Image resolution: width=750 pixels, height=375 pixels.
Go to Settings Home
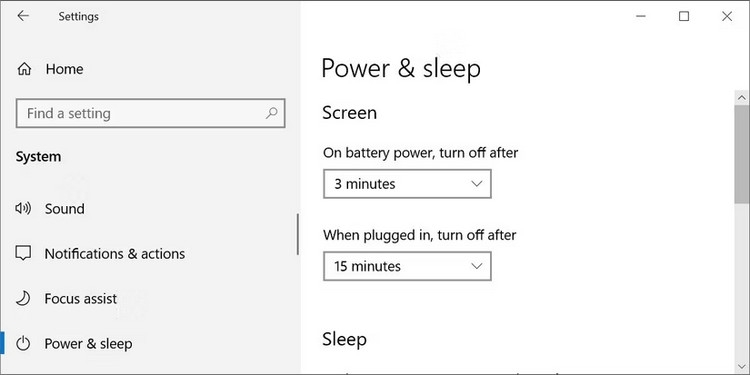65,69
